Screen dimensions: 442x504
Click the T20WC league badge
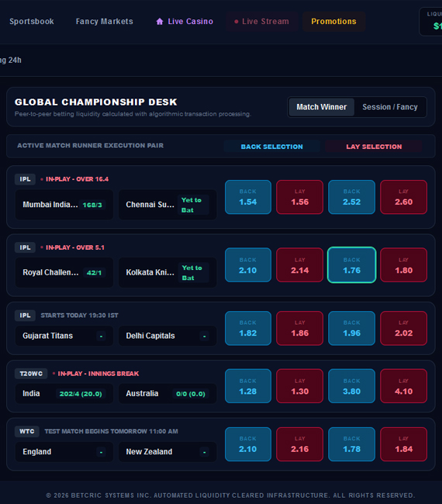pyautogui.click(x=31, y=374)
